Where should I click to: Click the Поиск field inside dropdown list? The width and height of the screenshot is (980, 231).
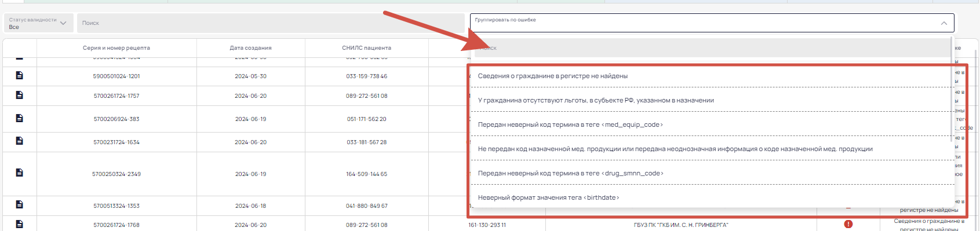(712, 48)
